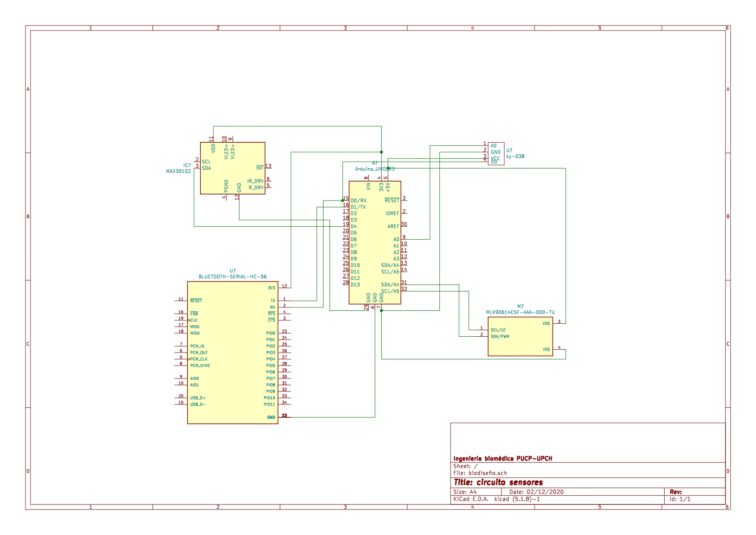Click the D13 pin label on Arduino
Screen dimensions: 756x535
pos(355,285)
